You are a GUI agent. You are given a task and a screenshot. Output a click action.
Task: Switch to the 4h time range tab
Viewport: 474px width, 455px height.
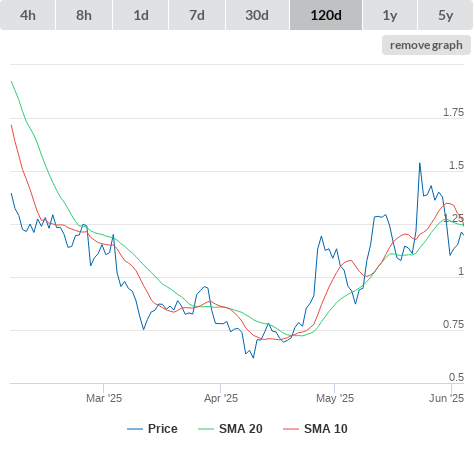[x=28, y=15]
